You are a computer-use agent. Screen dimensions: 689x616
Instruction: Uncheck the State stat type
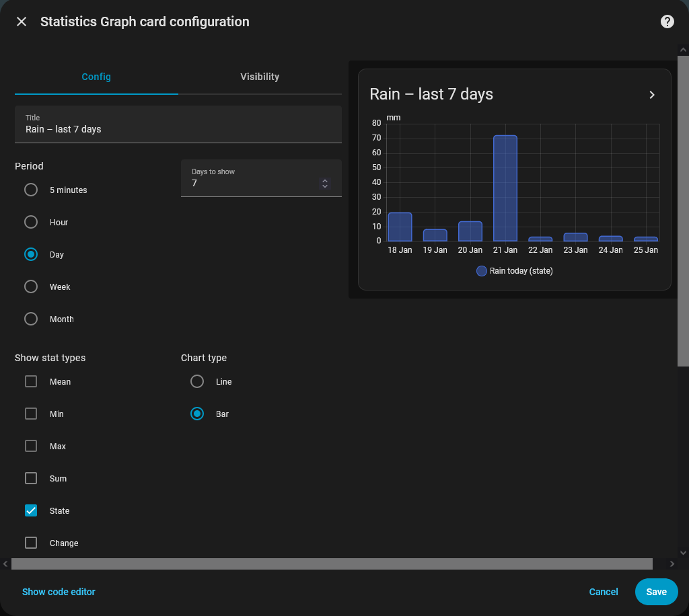pyautogui.click(x=31, y=511)
